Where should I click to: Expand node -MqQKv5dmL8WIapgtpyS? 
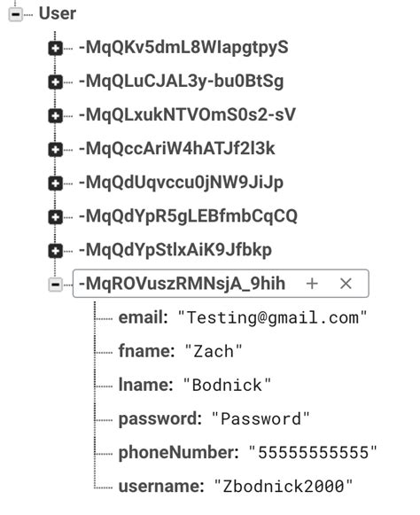(x=56, y=49)
